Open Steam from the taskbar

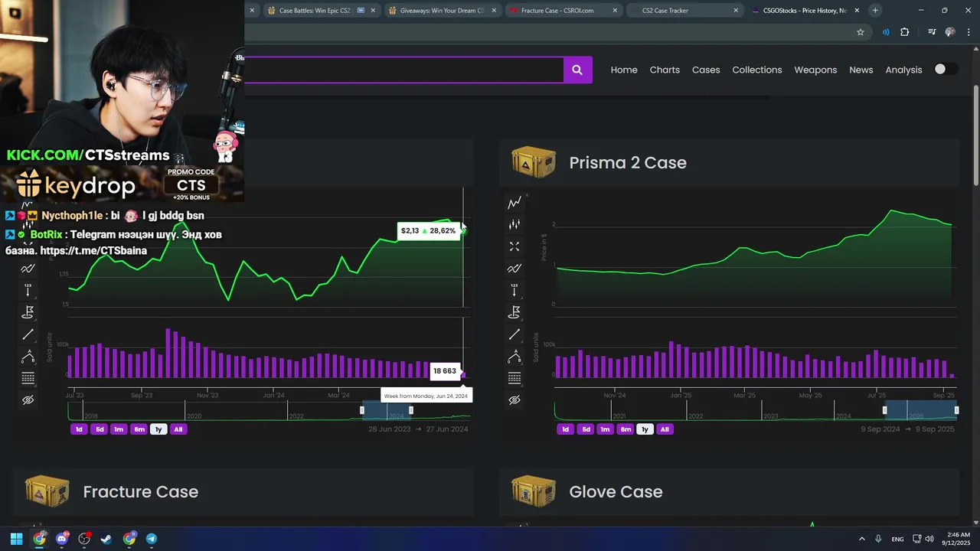tap(106, 539)
